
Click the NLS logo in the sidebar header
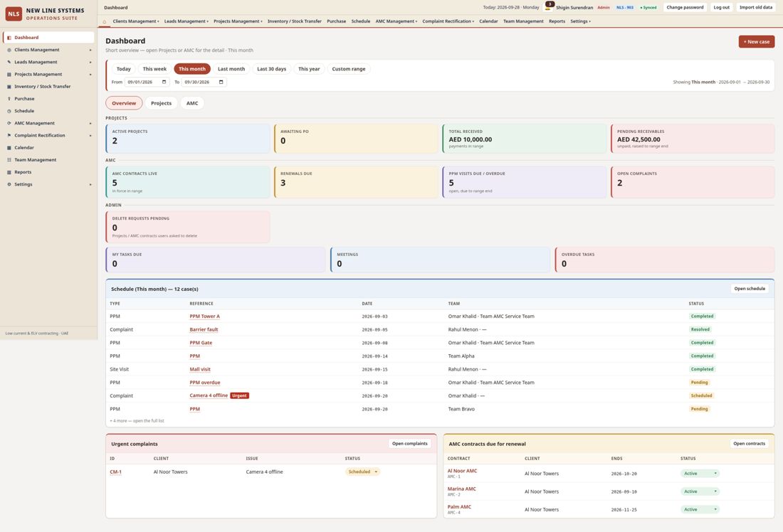pos(14,14)
